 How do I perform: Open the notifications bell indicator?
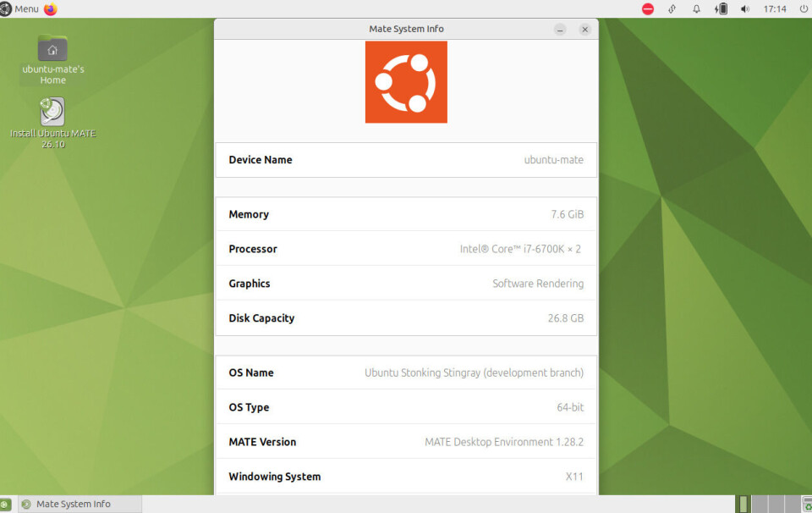pos(696,8)
